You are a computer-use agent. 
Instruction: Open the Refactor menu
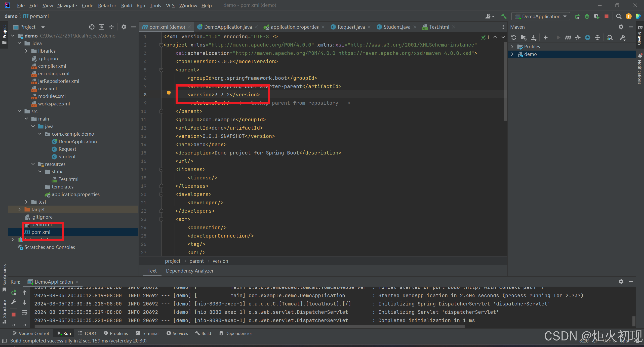107,5
